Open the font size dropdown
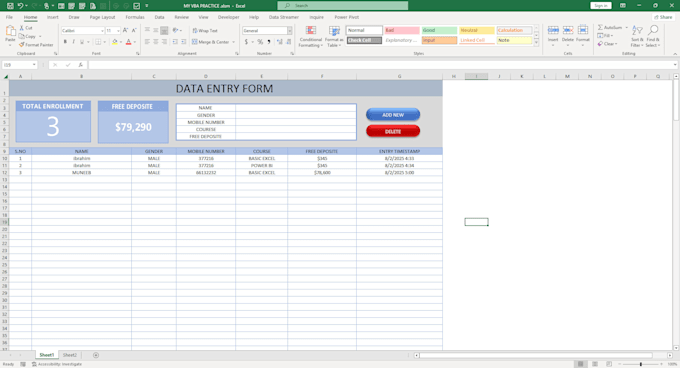The image size is (680, 368). click(118, 31)
